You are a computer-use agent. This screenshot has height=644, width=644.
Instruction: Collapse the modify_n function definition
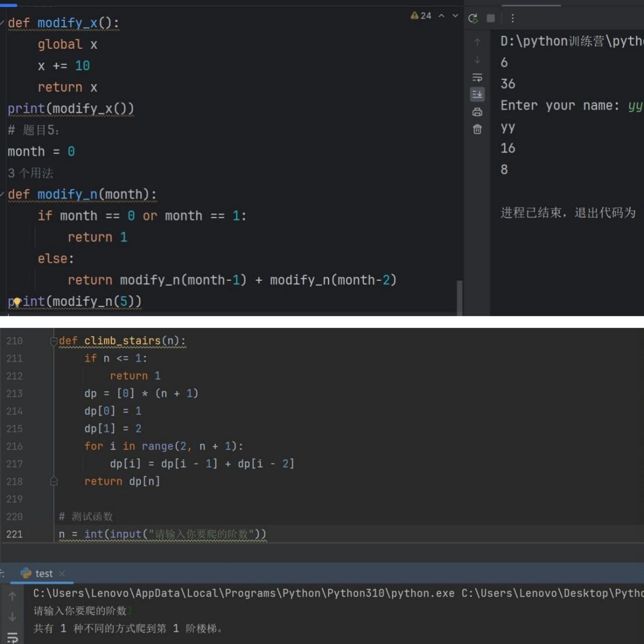5,194
